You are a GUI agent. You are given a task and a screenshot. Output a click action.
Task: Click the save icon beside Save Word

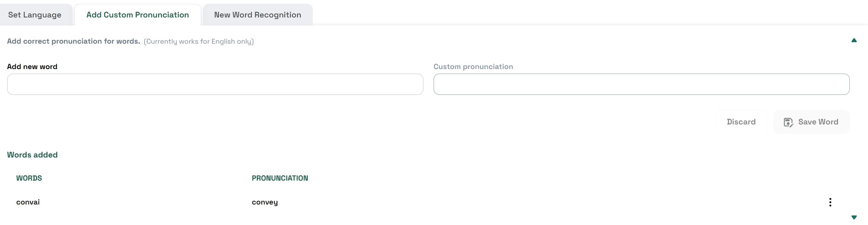(788, 122)
